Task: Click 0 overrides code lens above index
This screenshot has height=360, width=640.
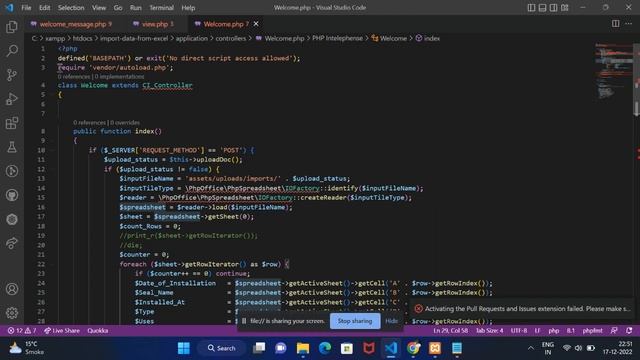Action: (125, 122)
